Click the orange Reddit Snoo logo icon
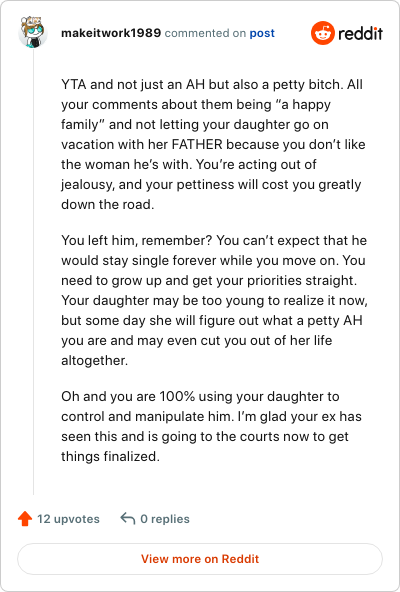The image size is (400, 592). pyautogui.click(x=323, y=33)
